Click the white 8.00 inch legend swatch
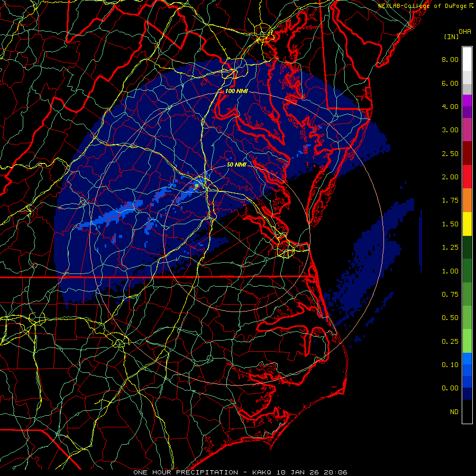The height and width of the screenshot is (476, 476). pyautogui.click(x=467, y=59)
